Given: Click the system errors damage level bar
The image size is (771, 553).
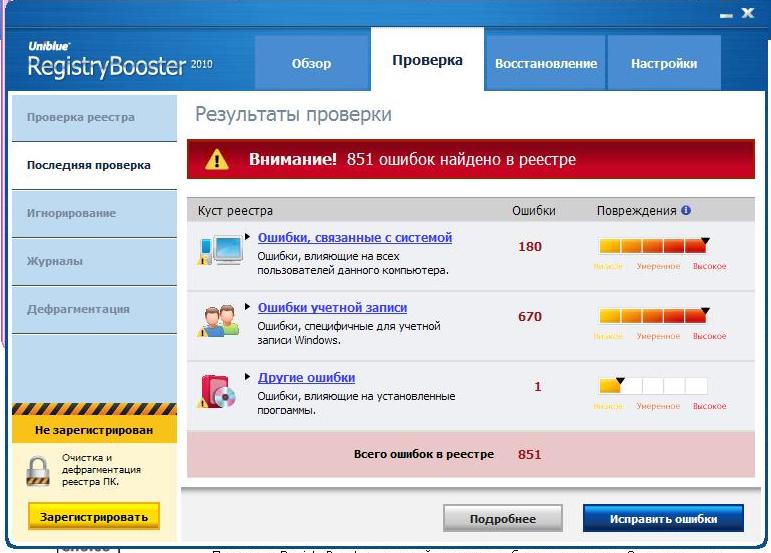Looking at the screenshot, I should pos(653,246).
